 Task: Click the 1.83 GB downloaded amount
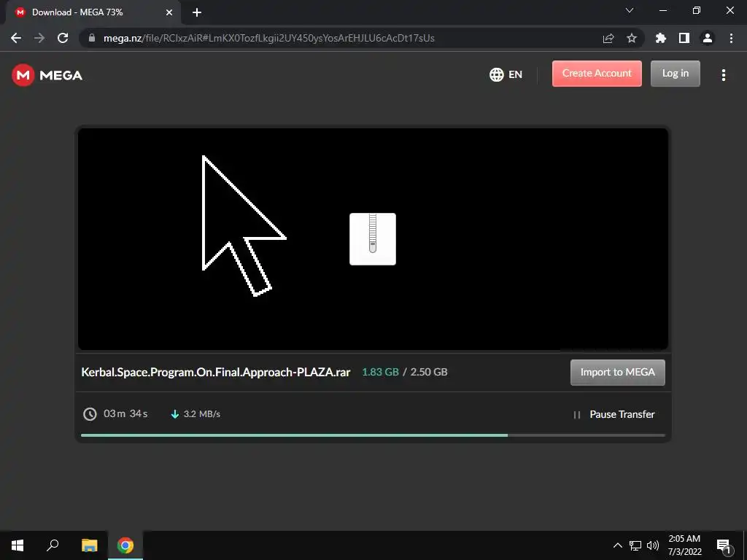(380, 372)
